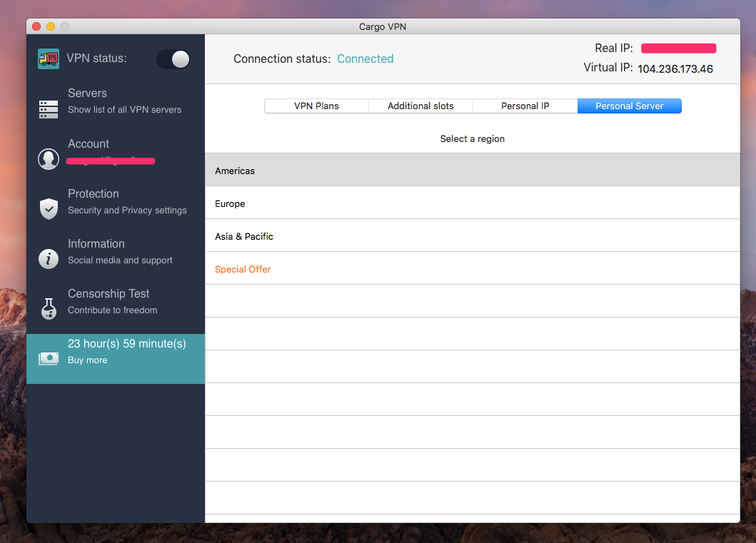Open Censorship Test 'Contribute to freedom'

[112, 310]
